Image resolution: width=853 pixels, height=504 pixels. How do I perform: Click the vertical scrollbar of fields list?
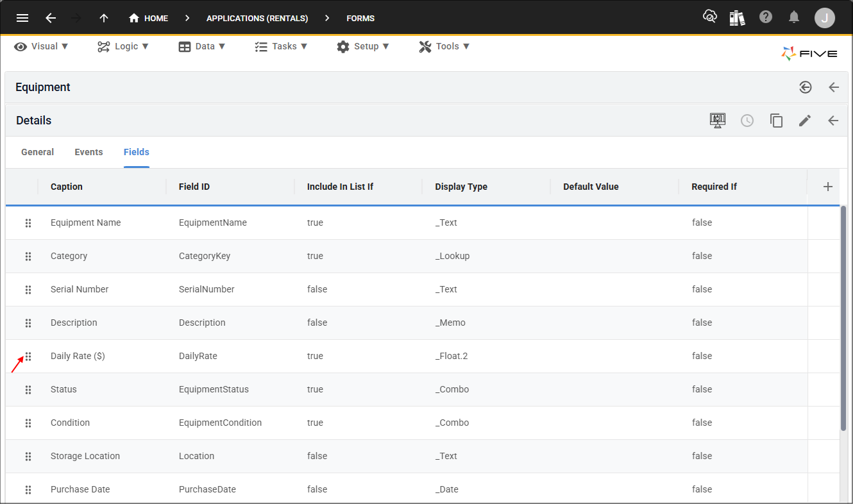843,318
